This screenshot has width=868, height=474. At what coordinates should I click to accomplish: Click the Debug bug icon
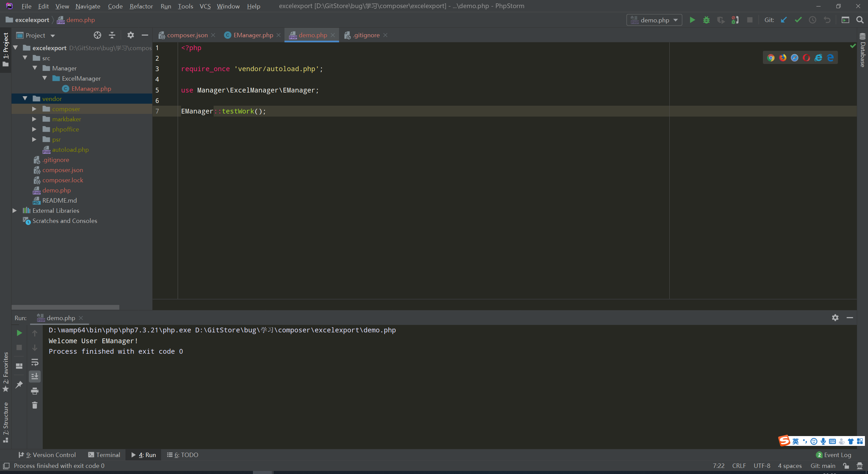(706, 20)
